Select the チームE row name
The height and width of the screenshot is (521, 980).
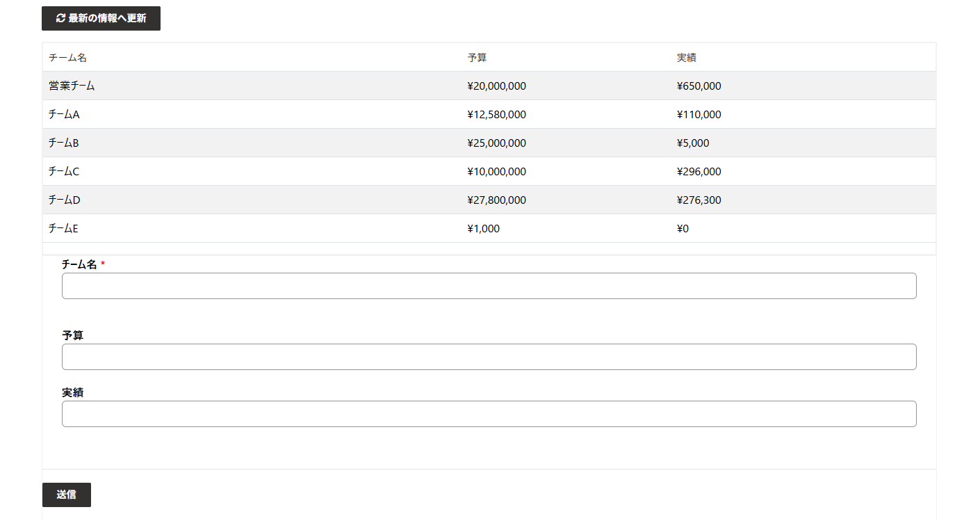[63, 229]
